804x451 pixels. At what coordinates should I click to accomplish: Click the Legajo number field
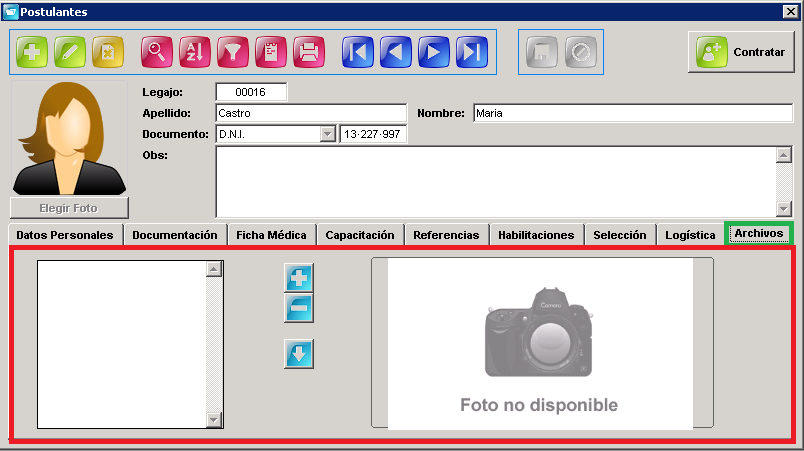point(251,92)
